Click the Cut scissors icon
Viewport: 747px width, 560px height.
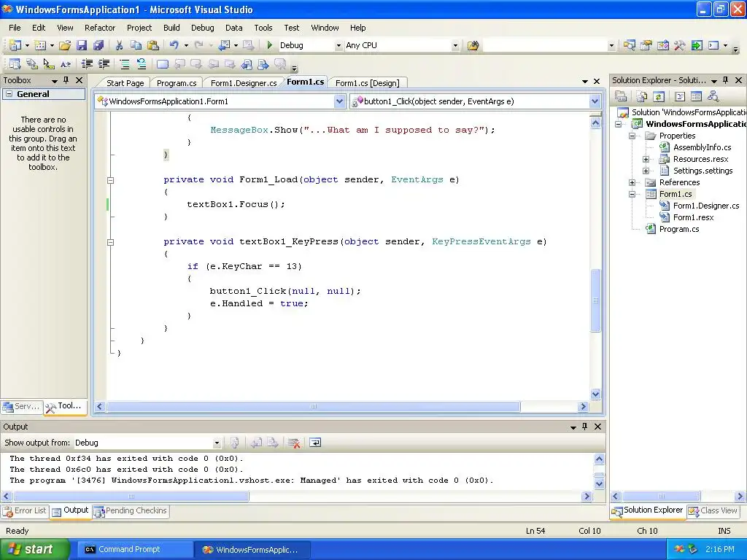coord(119,45)
